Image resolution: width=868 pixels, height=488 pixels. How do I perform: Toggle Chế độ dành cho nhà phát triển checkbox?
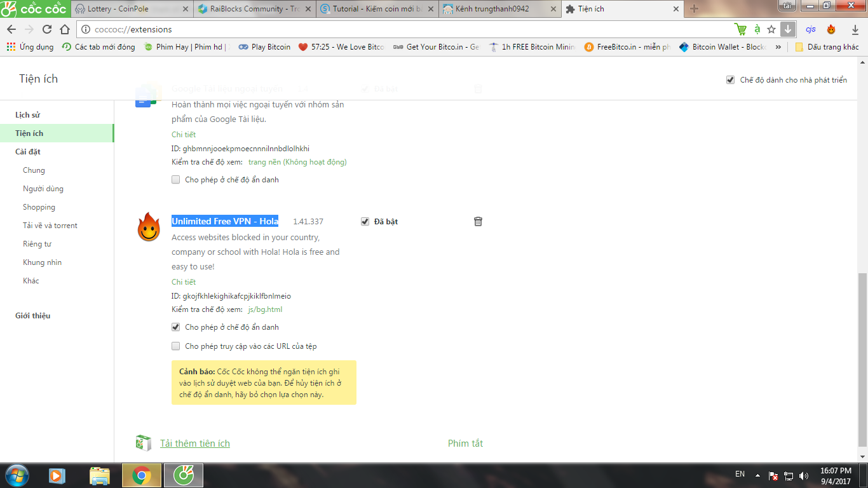click(731, 80)
